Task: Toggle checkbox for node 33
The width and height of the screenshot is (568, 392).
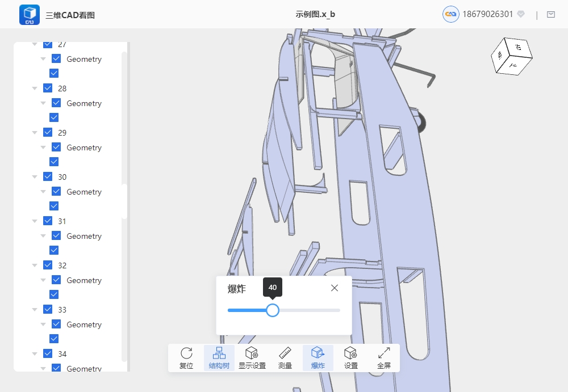Action: tap(48, 309)
